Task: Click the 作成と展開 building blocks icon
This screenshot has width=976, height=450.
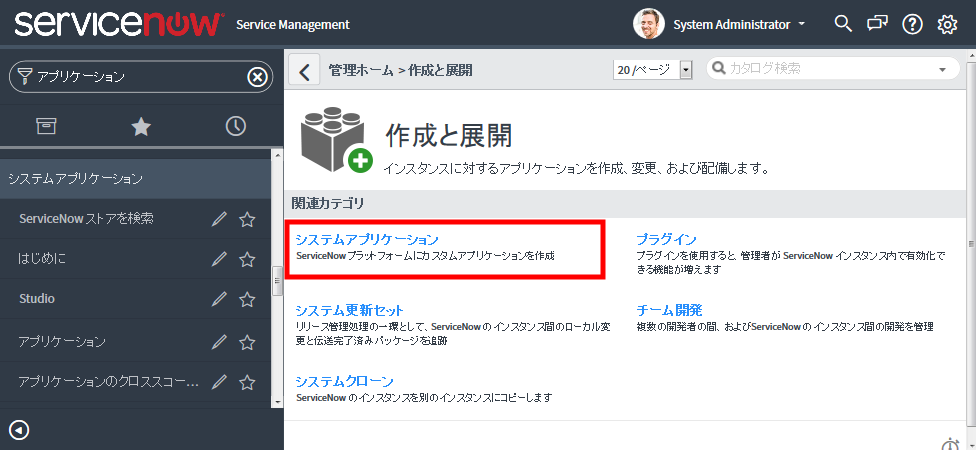Action: [336, 138]
